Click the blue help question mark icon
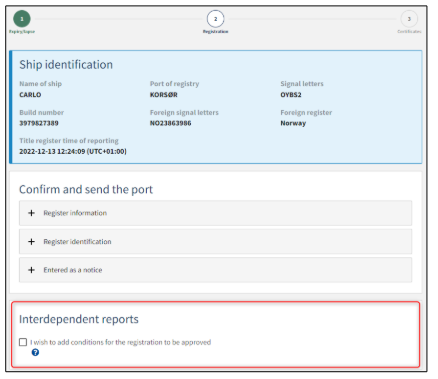This screenshot has width=438, height=379. [35, 352]
